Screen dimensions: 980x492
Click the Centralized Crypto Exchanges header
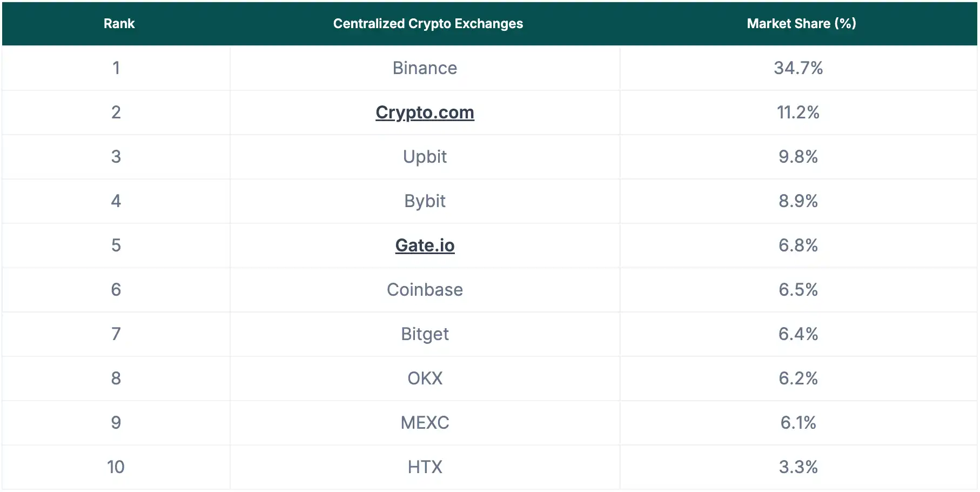(428, 24)
